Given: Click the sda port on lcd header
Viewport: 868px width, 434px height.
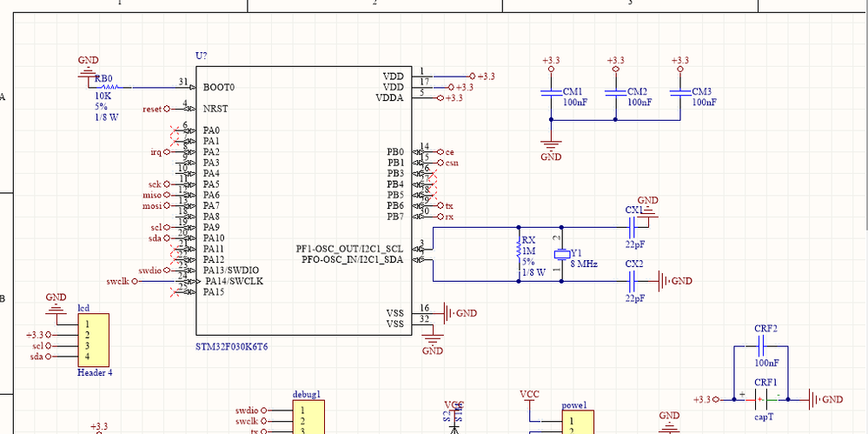Looking at the screenshot, I should pyautogui.click(x=42, y=357).
